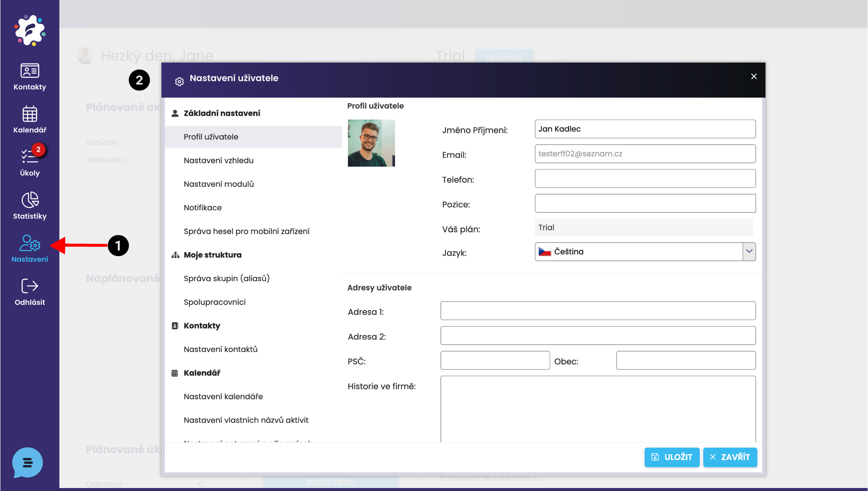The image size is (868, 491).
Task: Click the user profile photo thumbnail
Action: click(371, 143)
